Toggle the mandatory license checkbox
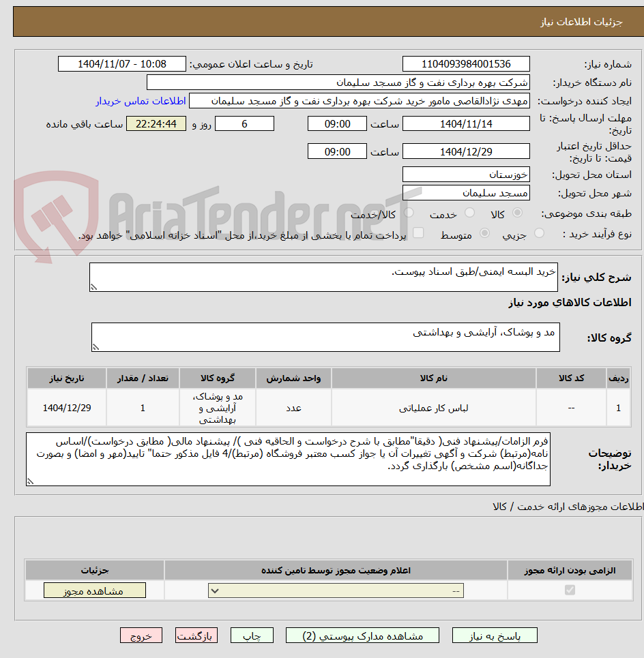The height and width of the screenshot is (658, 644). (x=570, y=590)
